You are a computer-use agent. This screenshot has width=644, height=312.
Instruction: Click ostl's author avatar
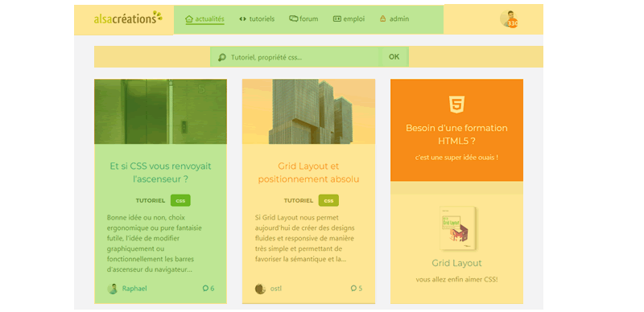point(260,289)
